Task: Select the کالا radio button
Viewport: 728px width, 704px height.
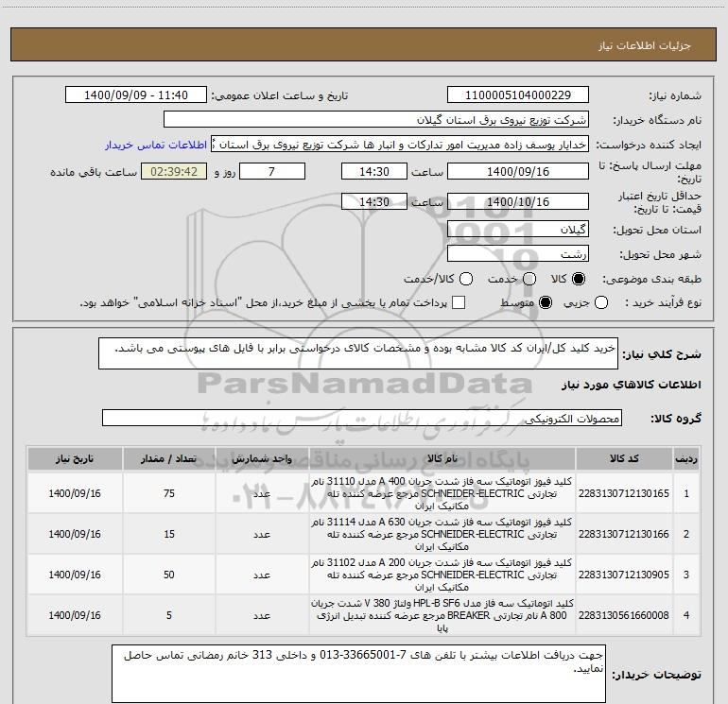Action: click(x=579, y=279)
